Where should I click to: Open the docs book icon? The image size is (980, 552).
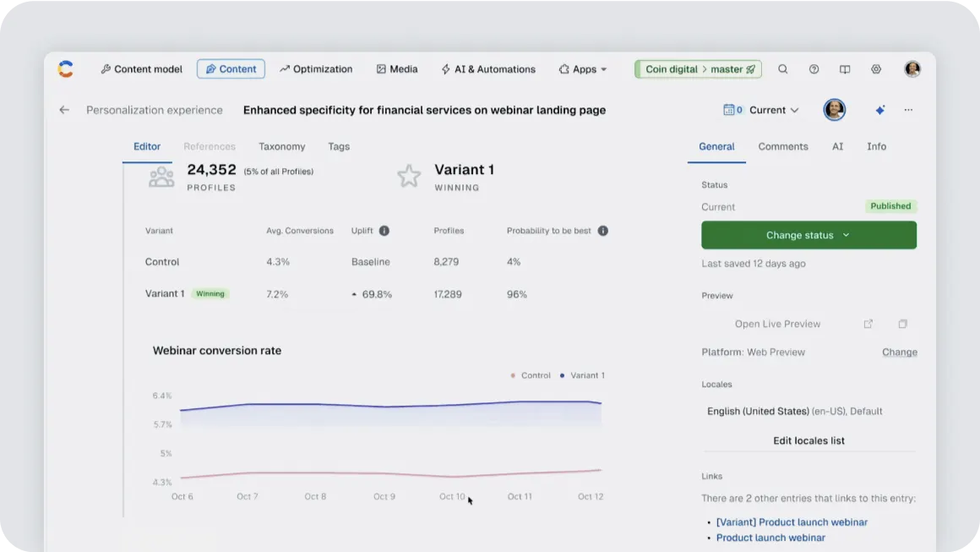click(845, 69)
